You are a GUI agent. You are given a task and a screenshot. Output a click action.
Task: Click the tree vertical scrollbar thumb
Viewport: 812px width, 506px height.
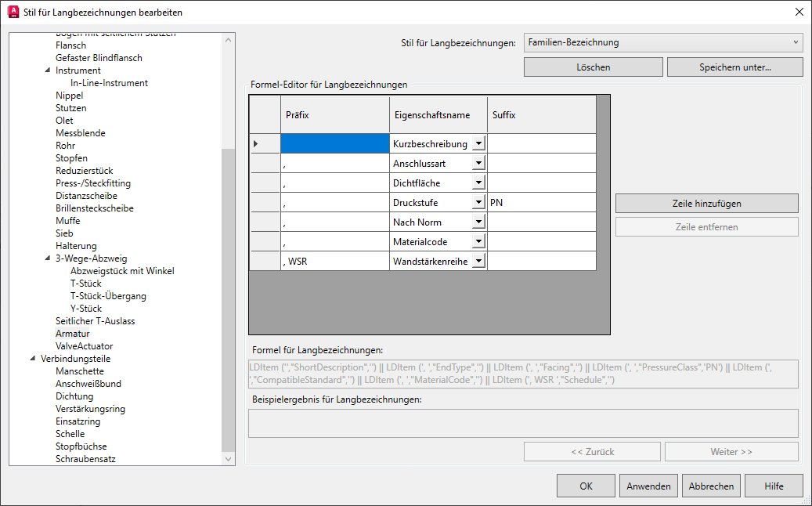[229, 299]
